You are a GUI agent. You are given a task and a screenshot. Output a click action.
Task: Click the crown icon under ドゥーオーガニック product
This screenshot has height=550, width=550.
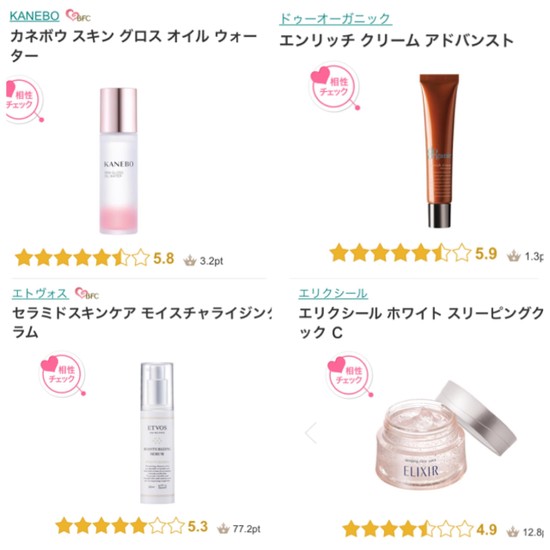(x=514, y=256)
